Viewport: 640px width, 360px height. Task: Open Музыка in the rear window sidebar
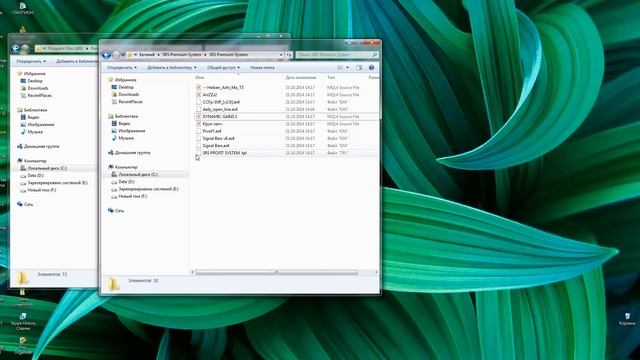pos(35,132)
